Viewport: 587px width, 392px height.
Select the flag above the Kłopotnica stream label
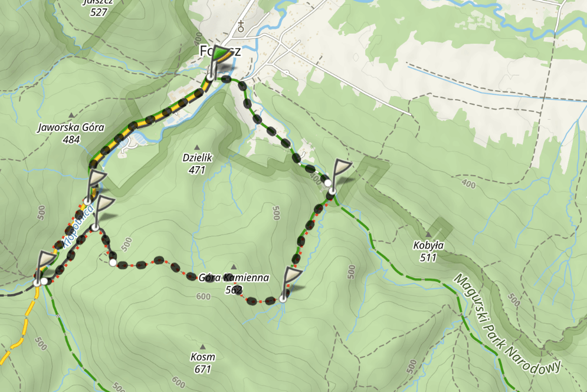click(104, 212)
